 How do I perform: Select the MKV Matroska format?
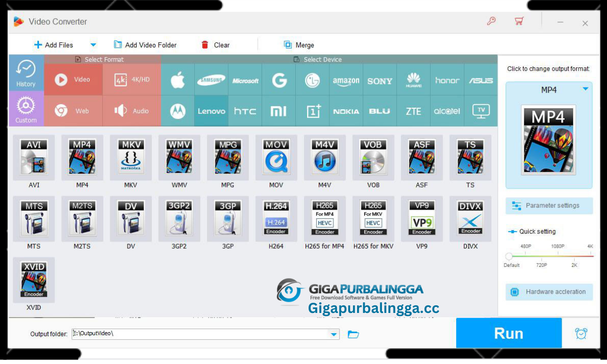(x=131, y=157)
